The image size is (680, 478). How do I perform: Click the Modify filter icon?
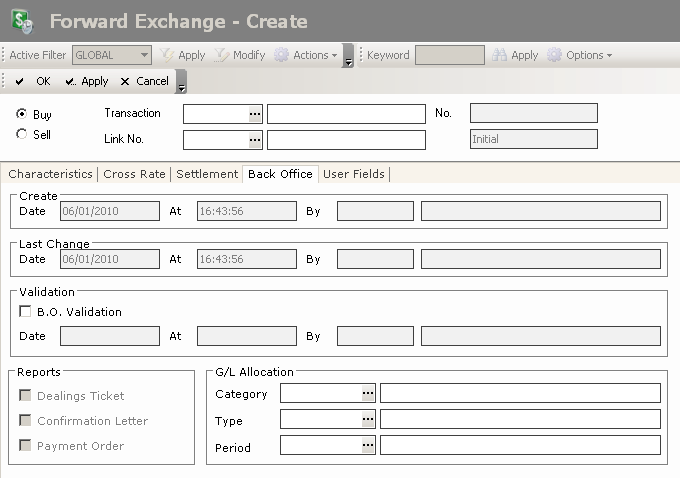click(222, 56)
